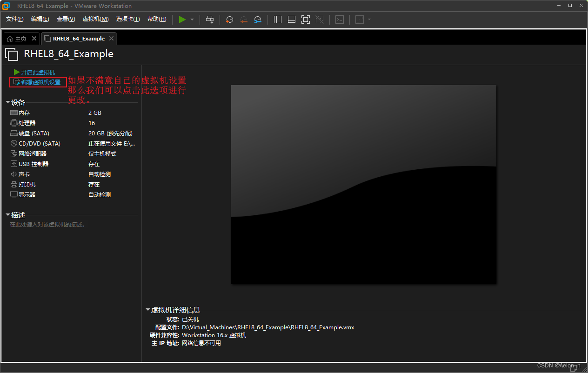Open the 帮助(H) menu
The image size is (588, 373).
click(157, 19)
